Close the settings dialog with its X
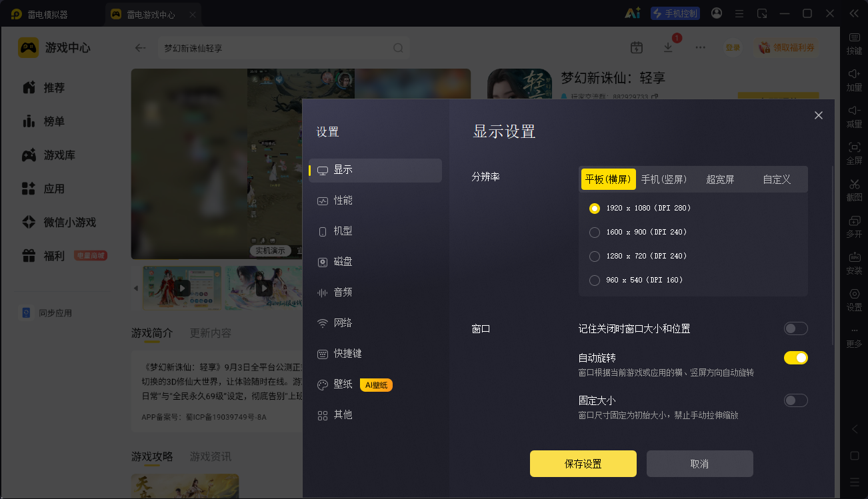The width and height of the screenshot is (868, 499). [819, 115]
